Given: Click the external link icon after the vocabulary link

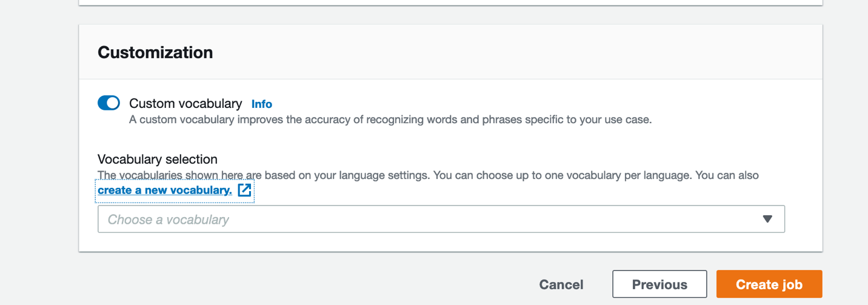Looking at the screenshot, I should [x=244, y=190].
